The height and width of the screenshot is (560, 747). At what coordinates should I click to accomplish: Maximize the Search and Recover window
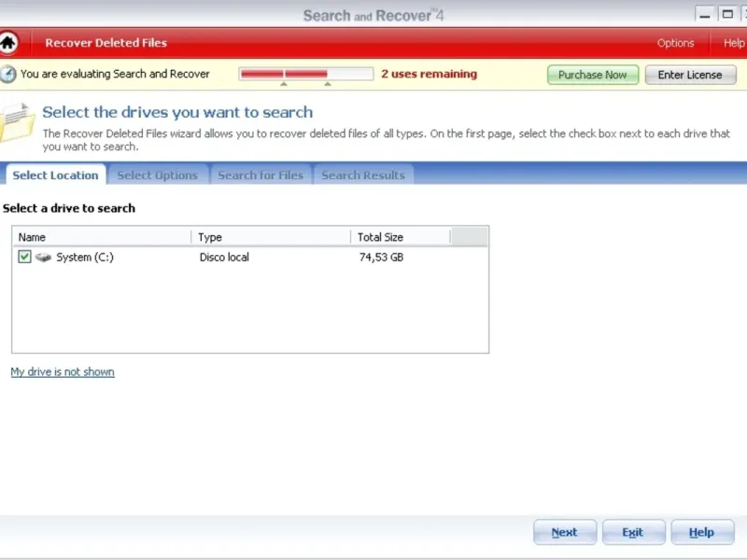[x=727, y=14]
